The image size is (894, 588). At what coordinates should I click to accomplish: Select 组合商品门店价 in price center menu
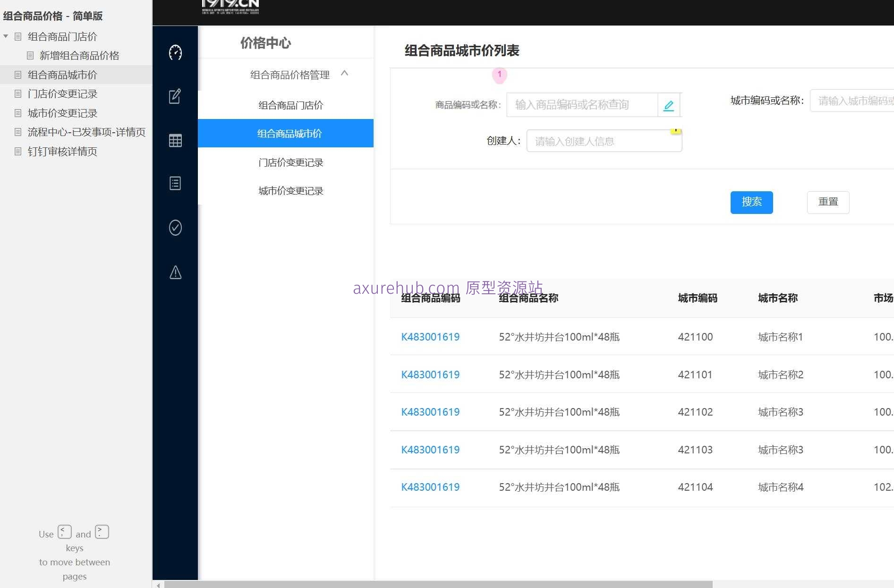[x=290, y=105]
